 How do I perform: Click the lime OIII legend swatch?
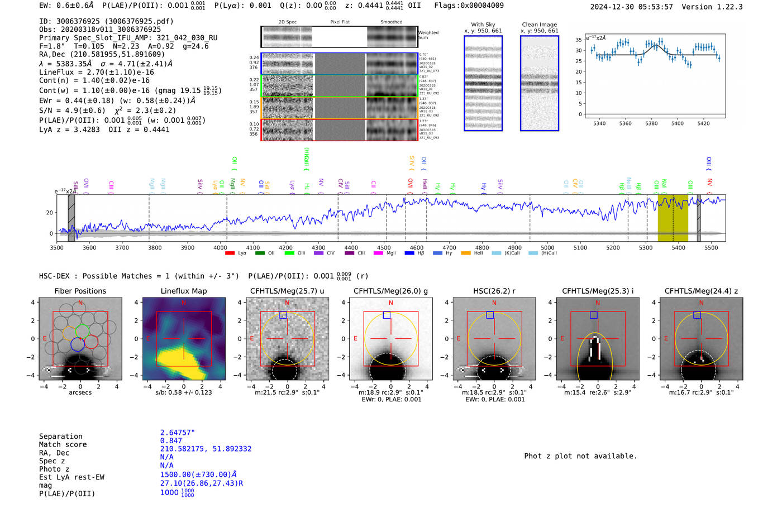coord(289,253)
